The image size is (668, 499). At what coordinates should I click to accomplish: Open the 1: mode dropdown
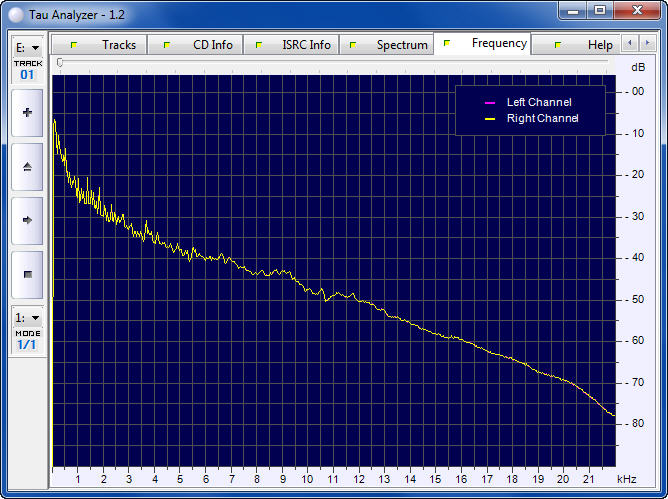[27, 318]
